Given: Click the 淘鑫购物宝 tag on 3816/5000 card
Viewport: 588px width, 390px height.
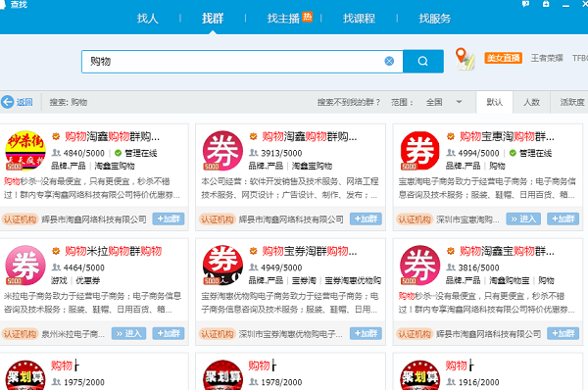Looking at the screenshot, I should tap(510, 280).
